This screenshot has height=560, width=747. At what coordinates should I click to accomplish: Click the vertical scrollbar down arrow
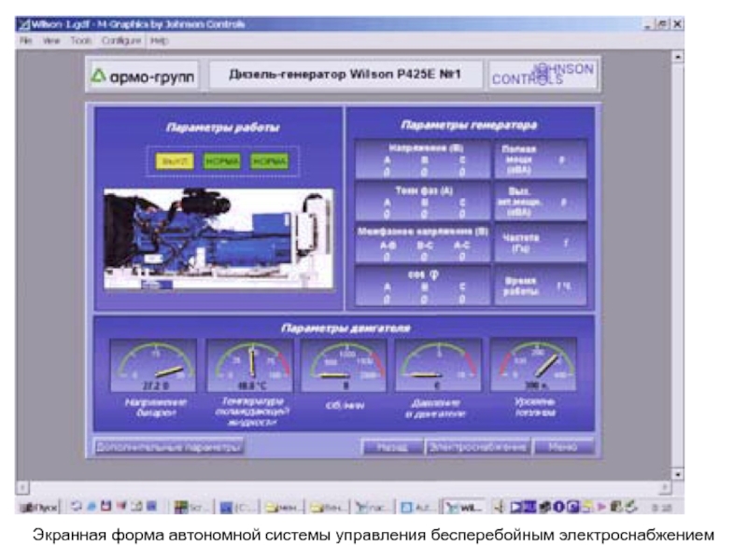click(678, 475)
